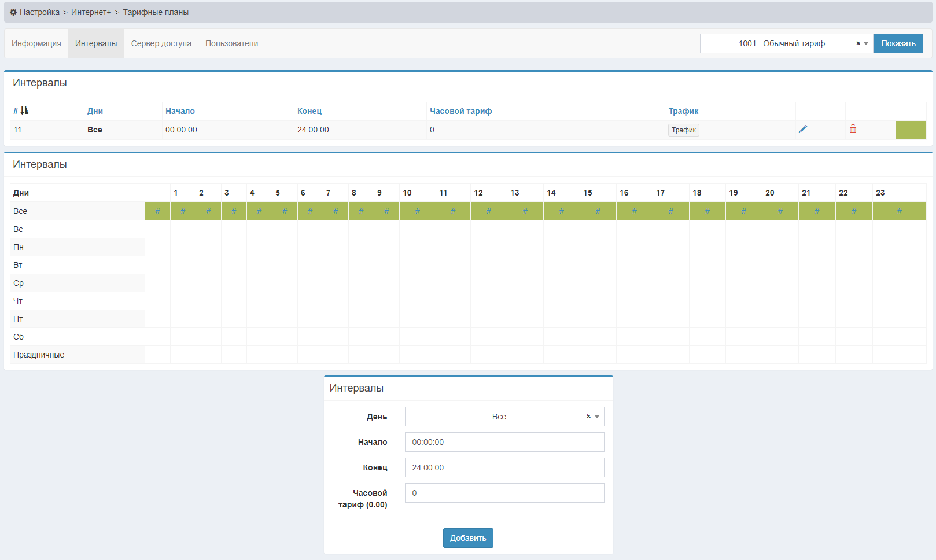Clear the tariff selection with the × icon
Screen dimensions: 936x560
click(x=858, y=43)
